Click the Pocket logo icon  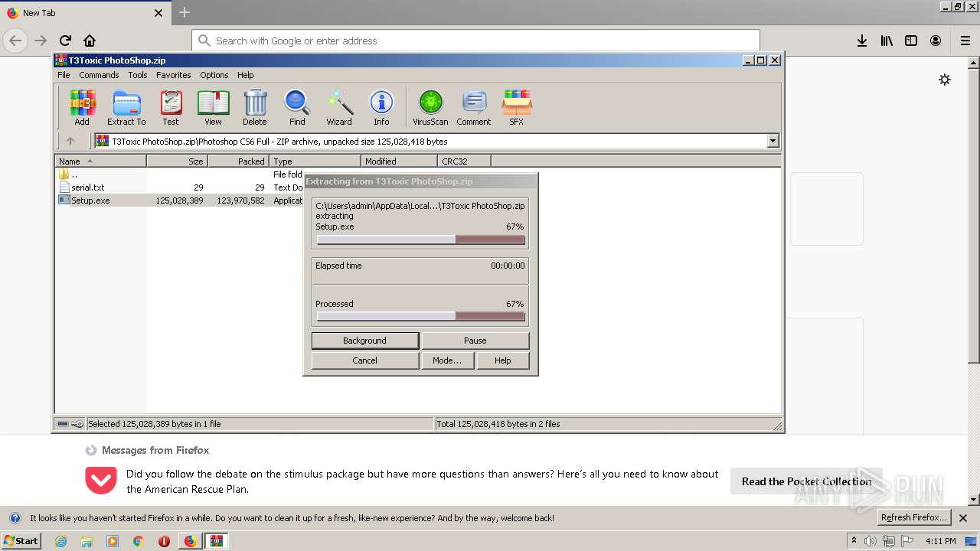tap(101, 481)
